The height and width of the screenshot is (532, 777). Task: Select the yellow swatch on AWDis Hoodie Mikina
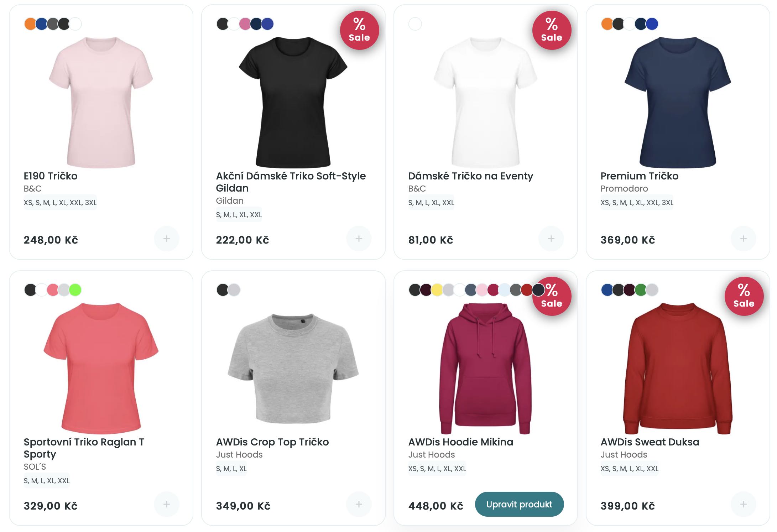pos(437,290)
